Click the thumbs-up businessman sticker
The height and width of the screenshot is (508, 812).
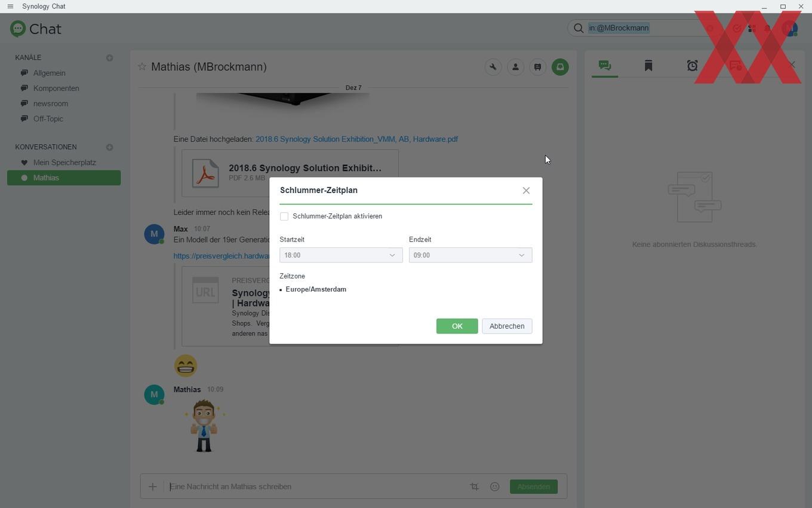[x=204, y=426]
